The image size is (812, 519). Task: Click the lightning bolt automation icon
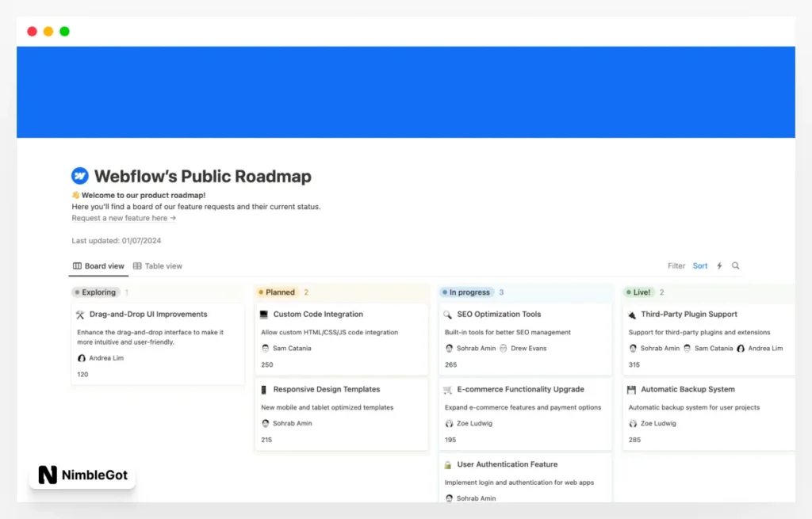(719, 266)
